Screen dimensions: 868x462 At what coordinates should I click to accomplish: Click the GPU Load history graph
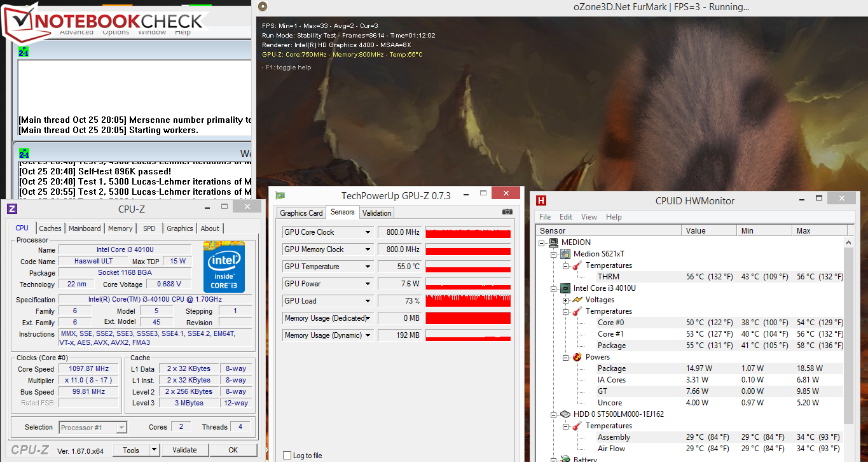point(468,301)
